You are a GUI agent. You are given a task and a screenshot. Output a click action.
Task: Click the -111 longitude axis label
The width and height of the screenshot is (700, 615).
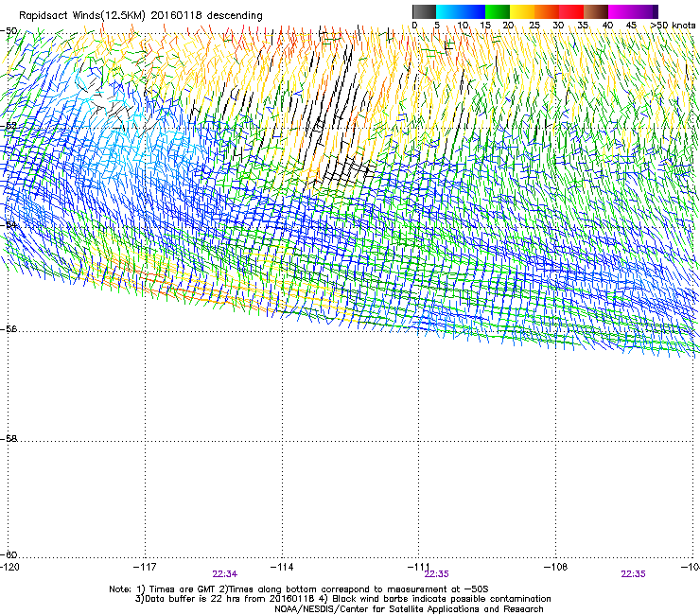pyautogui.click(x=419, y=567)
